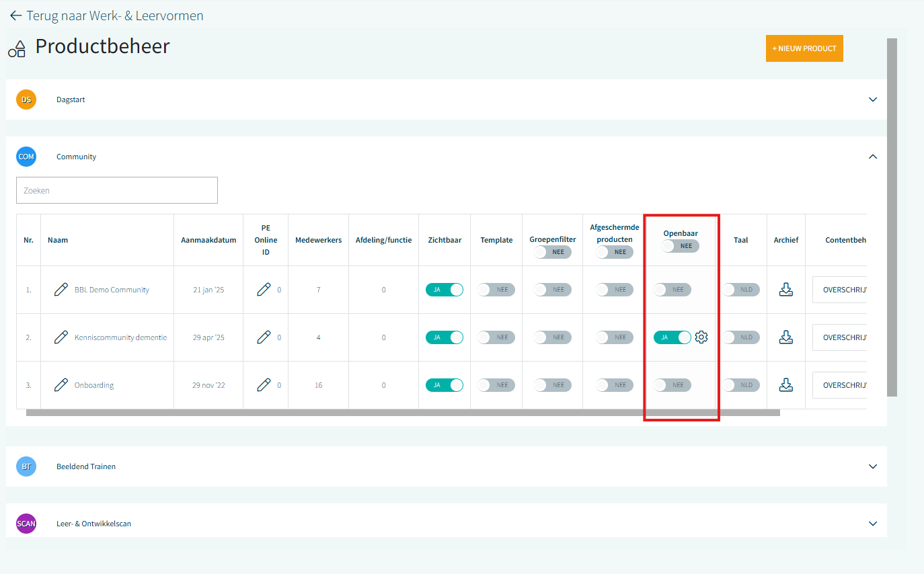924x574 pixels.
Task: Archive the BBL Demo Community product
Action: (785, 290)
